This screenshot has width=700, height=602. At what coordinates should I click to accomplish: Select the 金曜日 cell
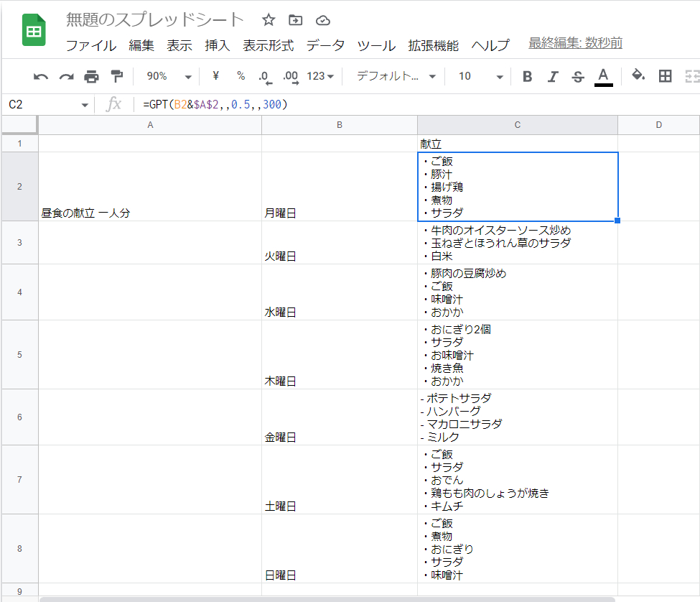pyautogui.click(x=340, y=417)
